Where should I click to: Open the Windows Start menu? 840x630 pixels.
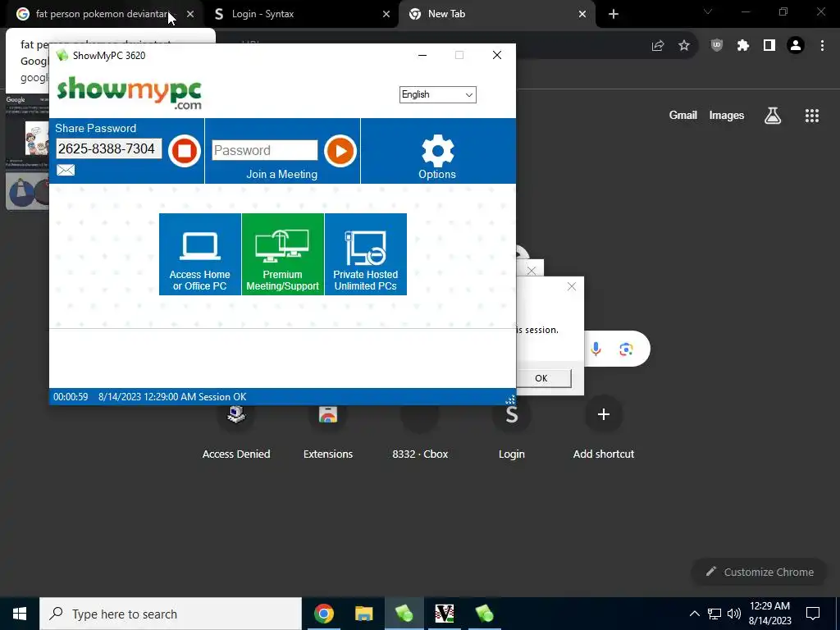(x=20, y=614)
